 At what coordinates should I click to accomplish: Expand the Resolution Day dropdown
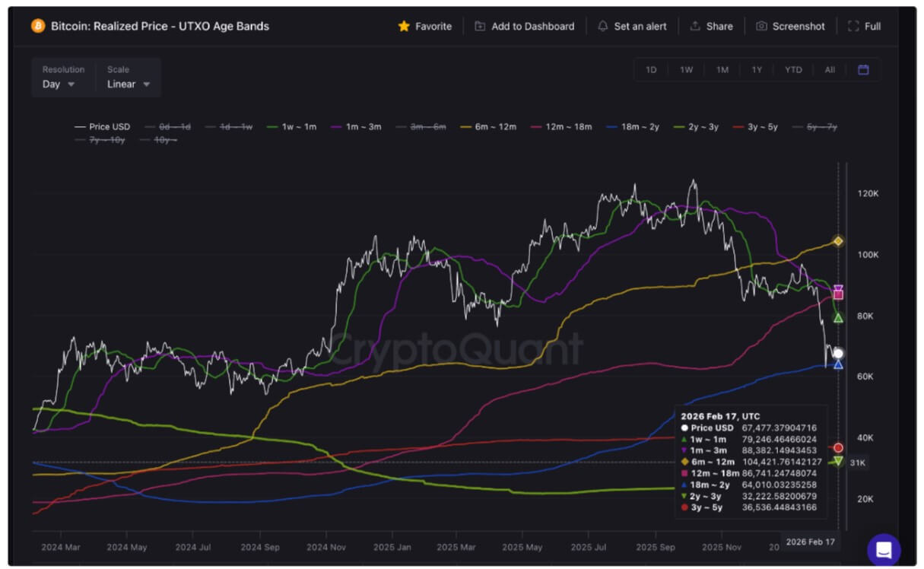pos(59,84)
